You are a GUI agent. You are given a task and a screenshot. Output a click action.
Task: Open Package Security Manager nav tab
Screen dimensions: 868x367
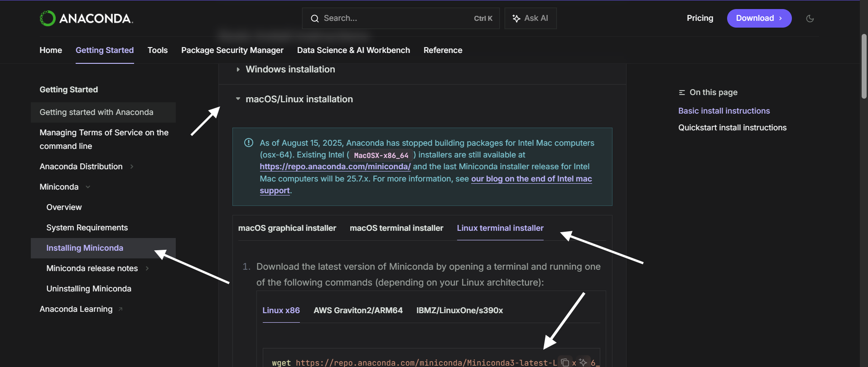[x=232, y=50]
